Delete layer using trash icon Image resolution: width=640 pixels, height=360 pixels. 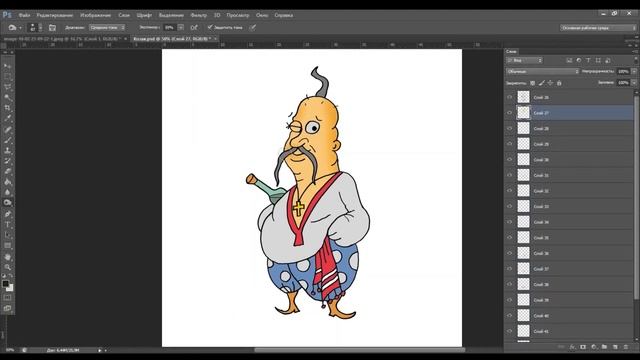(626, 347)
